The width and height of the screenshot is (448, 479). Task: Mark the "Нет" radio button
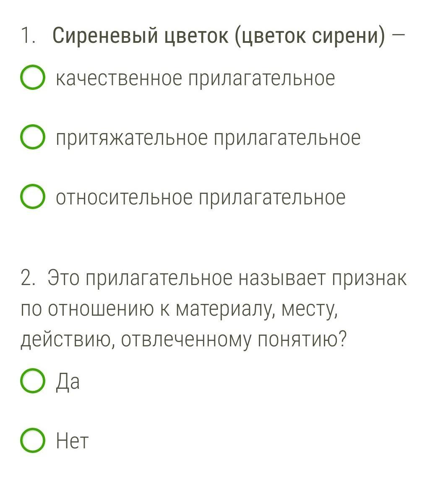pos(33,440)
